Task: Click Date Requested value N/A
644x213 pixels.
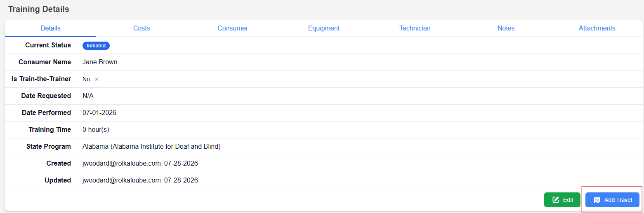Action: tap(88, 96)
